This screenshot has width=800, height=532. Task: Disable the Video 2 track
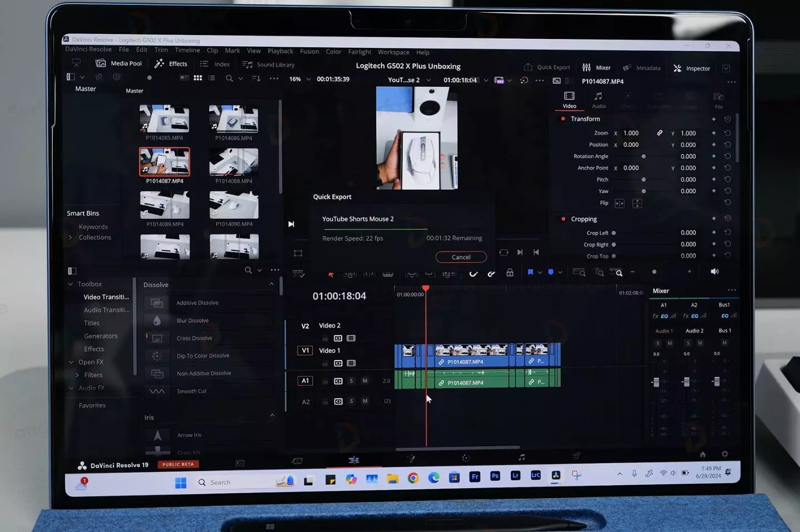point(351,338)
